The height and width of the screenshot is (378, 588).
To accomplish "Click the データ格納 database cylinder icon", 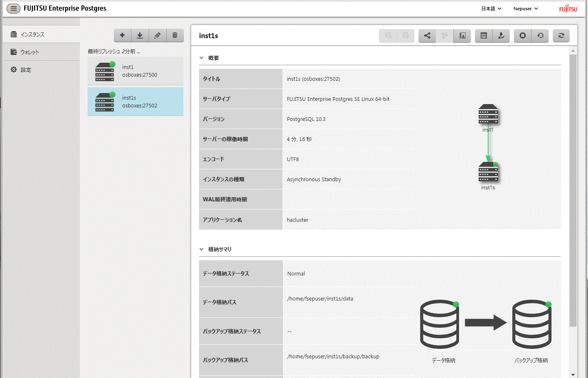I will tap(440, 324).
